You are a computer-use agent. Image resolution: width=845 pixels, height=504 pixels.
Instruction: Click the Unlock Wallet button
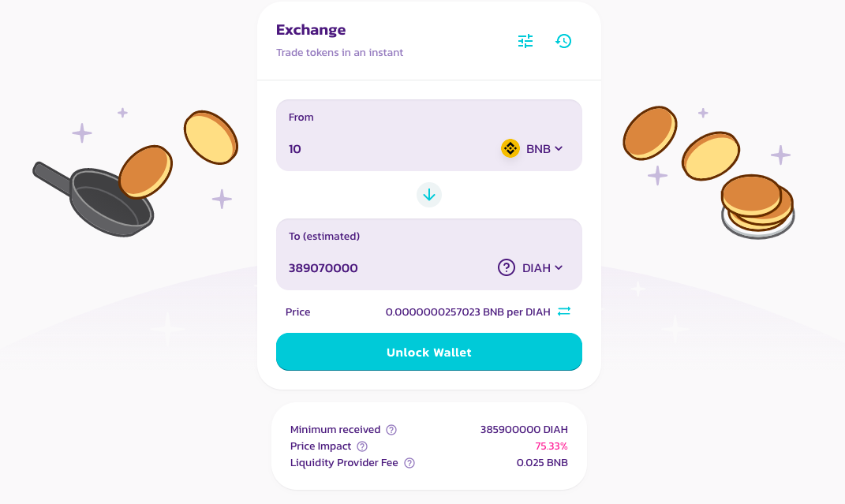click(x=429, y=352)
